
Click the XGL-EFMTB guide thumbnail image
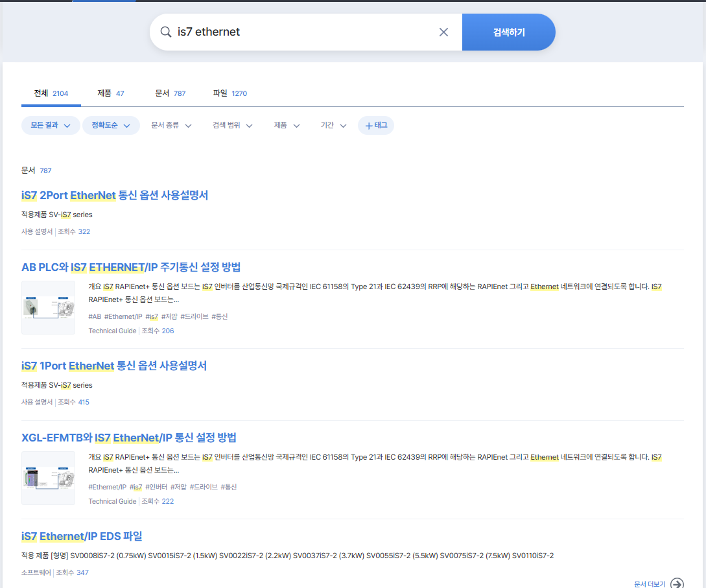pyautogui.click(x=48, y=478)
